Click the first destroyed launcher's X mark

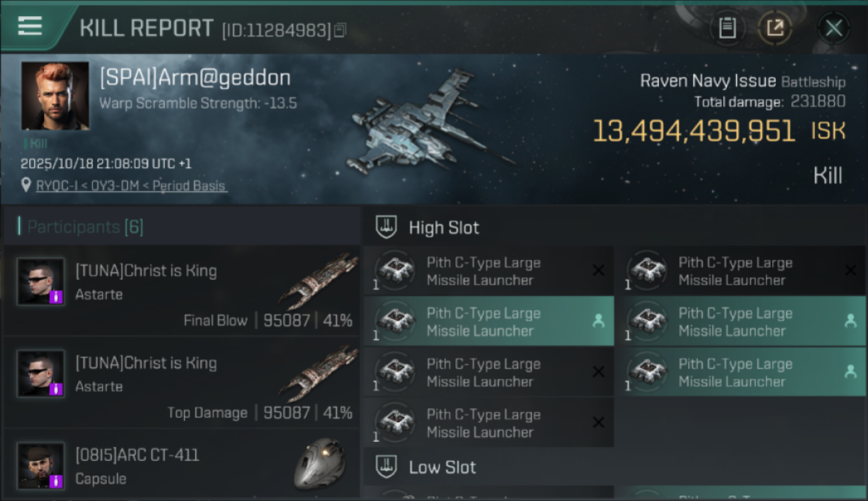tap(598, 271)
